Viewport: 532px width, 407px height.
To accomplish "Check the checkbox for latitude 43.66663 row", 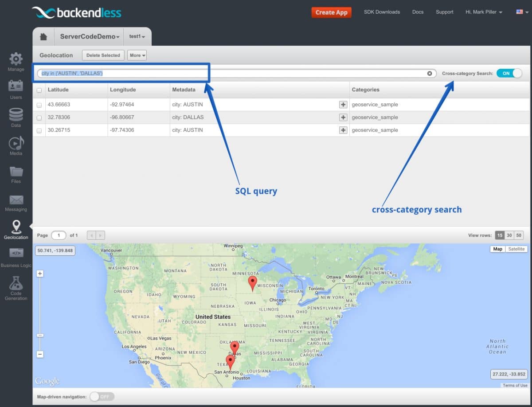I will pyautogui.click(x=39, y=105).
